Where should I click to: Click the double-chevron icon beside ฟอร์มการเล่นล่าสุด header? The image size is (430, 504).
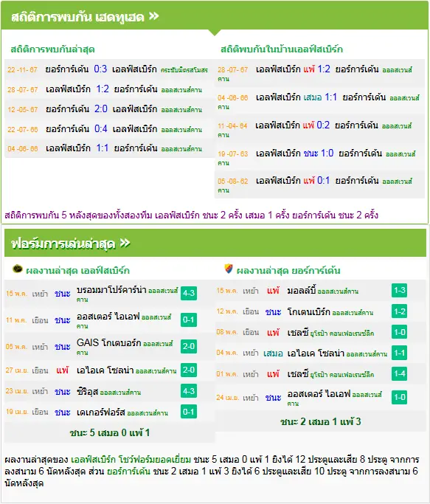[125, 244]
